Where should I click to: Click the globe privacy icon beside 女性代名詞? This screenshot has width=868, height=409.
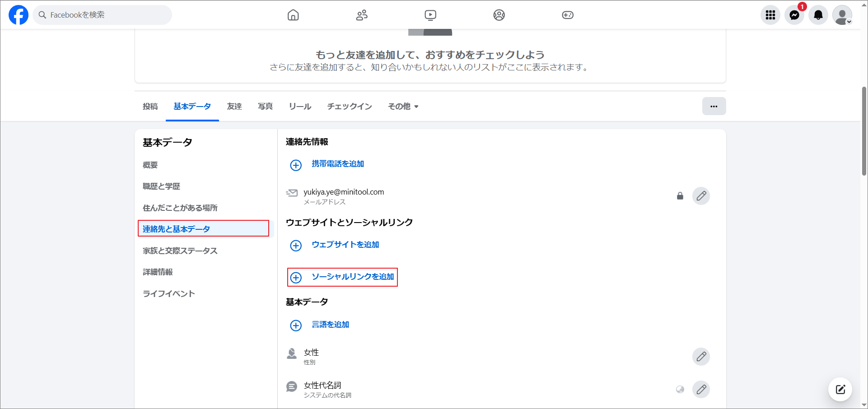pyautogui.click(x=680, y=389)
